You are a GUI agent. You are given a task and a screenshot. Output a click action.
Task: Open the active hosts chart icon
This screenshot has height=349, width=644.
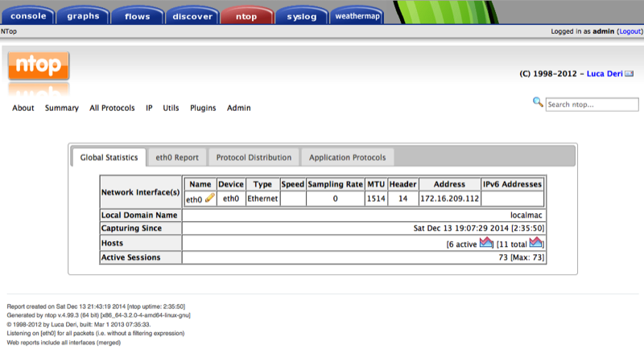486,243
